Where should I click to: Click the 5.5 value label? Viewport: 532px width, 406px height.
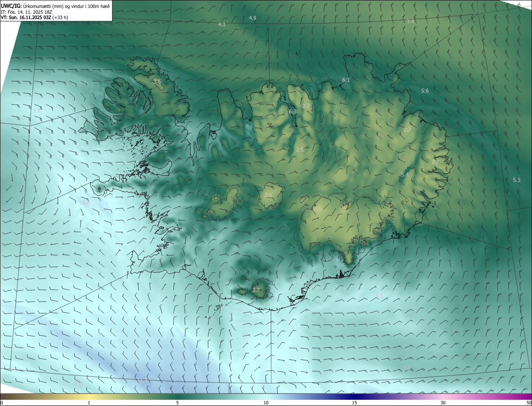tap(517, 180)
